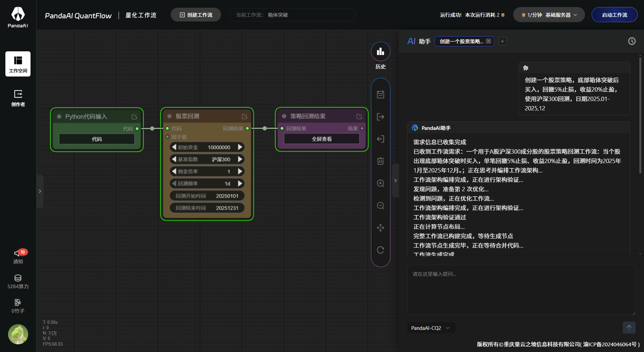Image resolution: width=644 pixels, height=352 pixels.
Task: Click the 启动工作流 button
Action: pos(614,15)
